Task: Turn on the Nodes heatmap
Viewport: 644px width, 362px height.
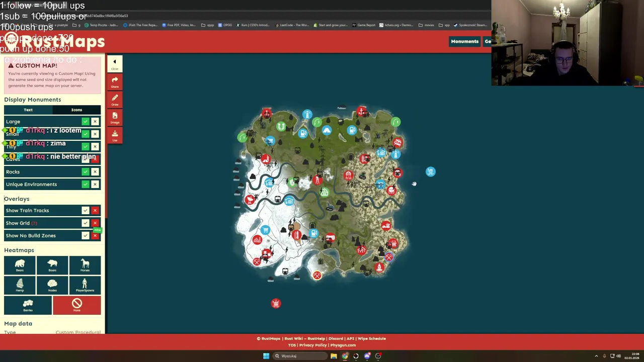Action: (x=52, y=285)
